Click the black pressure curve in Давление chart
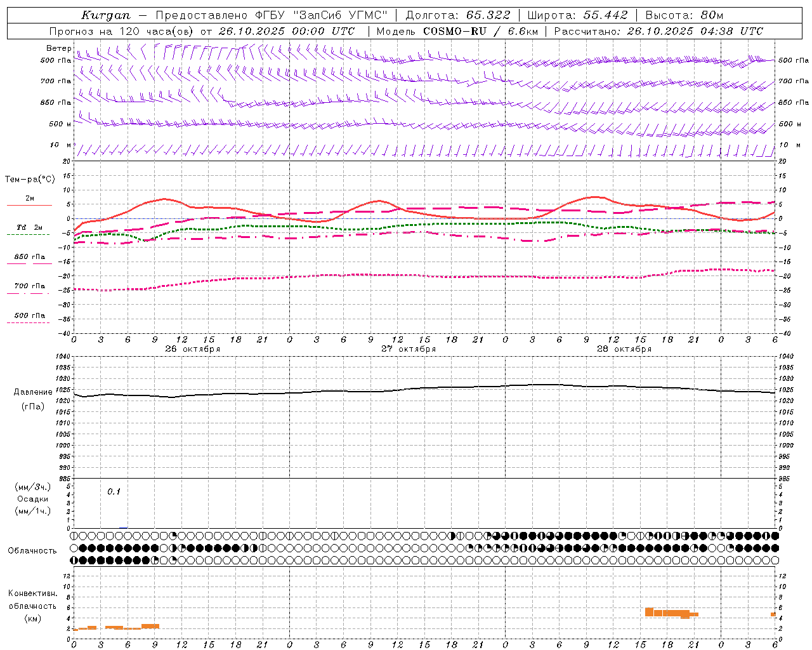Image resolution: width=812 pixels, height=650 pixels. click(x=424, y=388)
